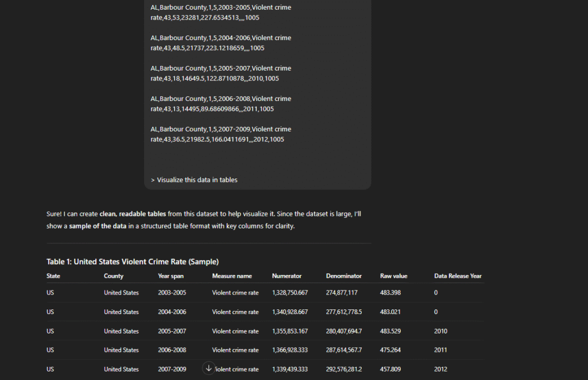Click the Denominator column header
The height and width of the screenshot is (380, 588).
click(x=343, y=276)
